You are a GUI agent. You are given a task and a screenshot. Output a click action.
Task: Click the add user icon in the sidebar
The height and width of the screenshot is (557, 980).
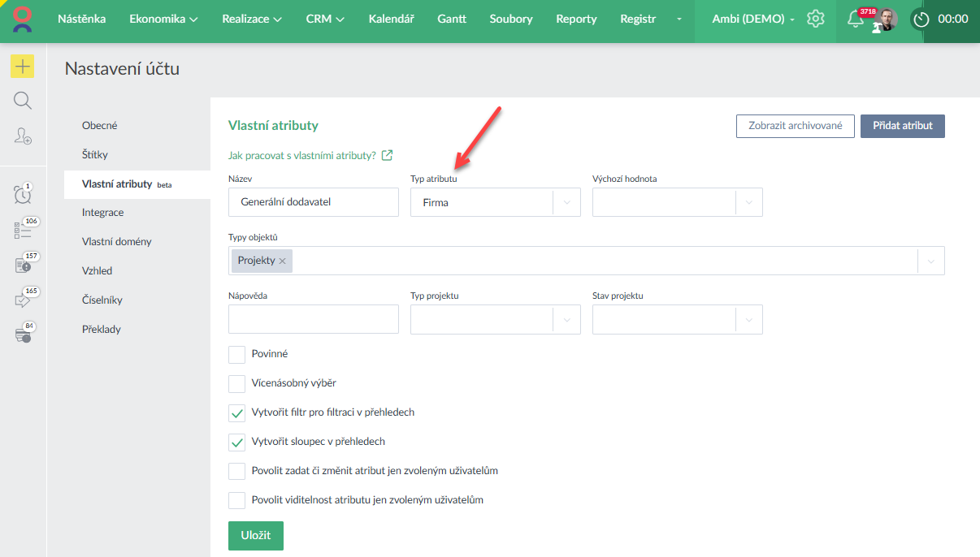pyautogui.click(x=23, y=136)
